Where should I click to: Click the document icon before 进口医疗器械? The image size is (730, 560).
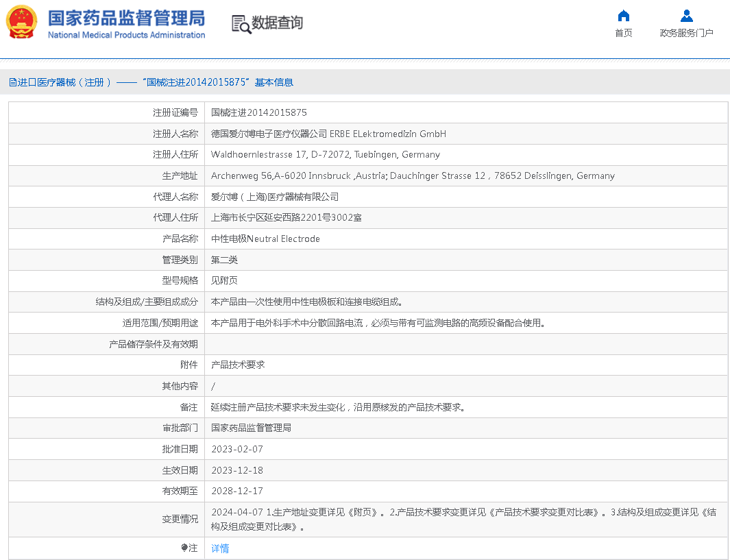tap(12, 82)
